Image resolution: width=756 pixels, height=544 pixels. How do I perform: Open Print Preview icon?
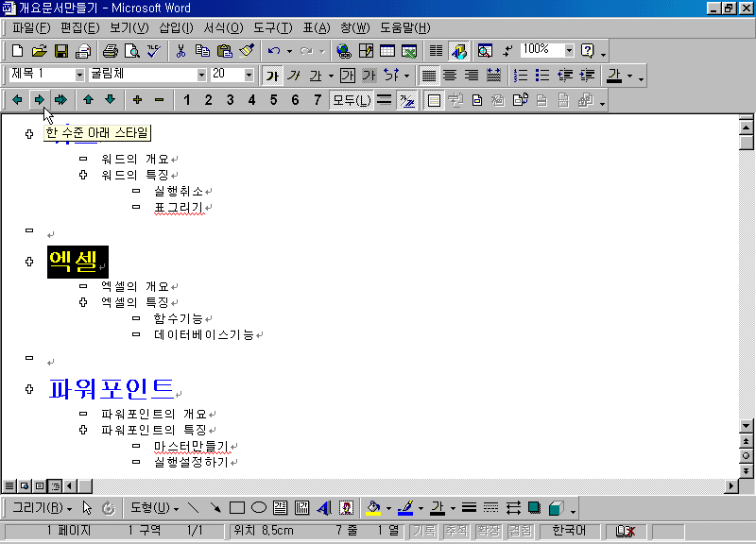coord(132,51)
